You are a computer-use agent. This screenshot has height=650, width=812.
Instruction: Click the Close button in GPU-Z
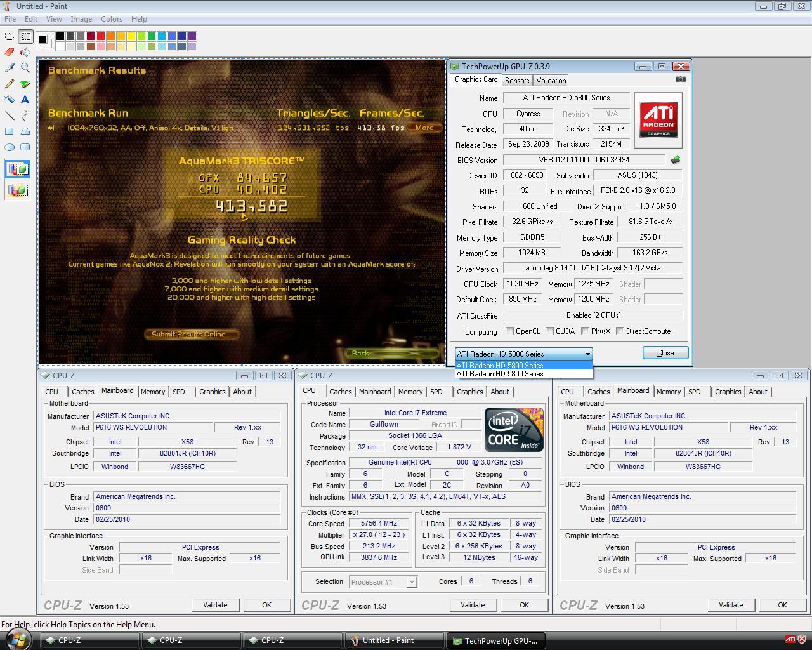(665, 353)
